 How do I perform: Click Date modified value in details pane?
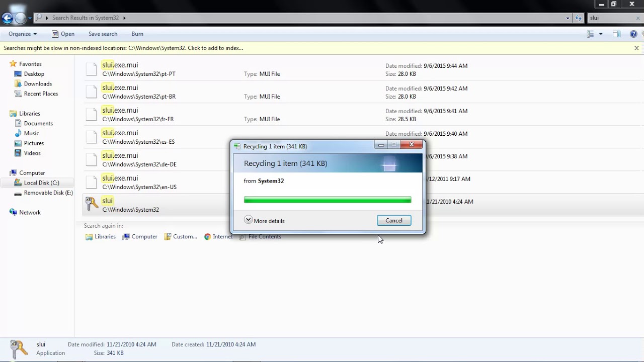pyautogui.click(x=131, y=344)
